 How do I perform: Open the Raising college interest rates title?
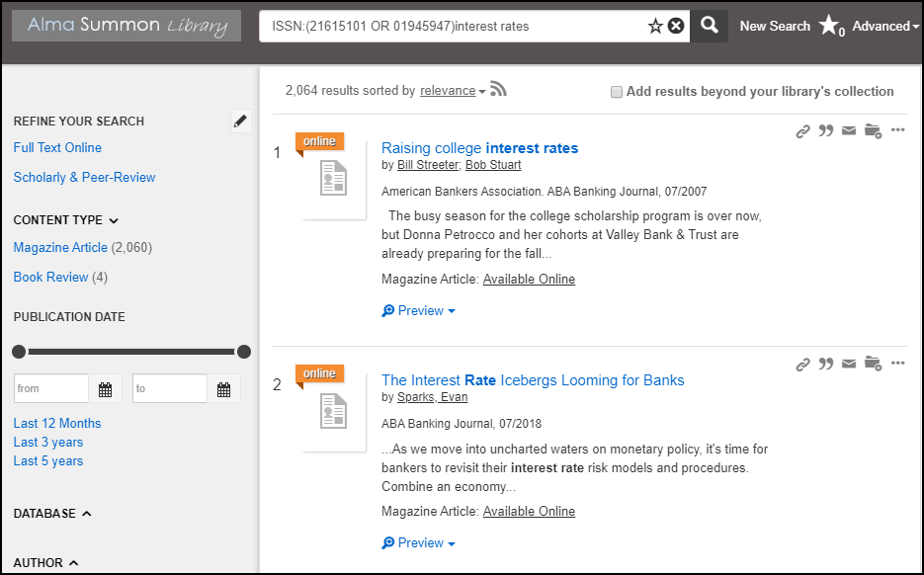[x=479, y=148]
